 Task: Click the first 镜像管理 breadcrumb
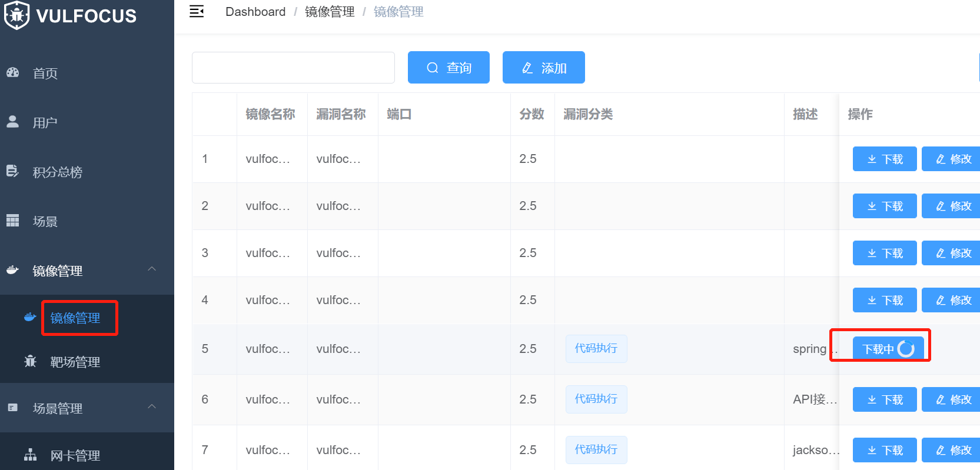[x=330, y=12]
